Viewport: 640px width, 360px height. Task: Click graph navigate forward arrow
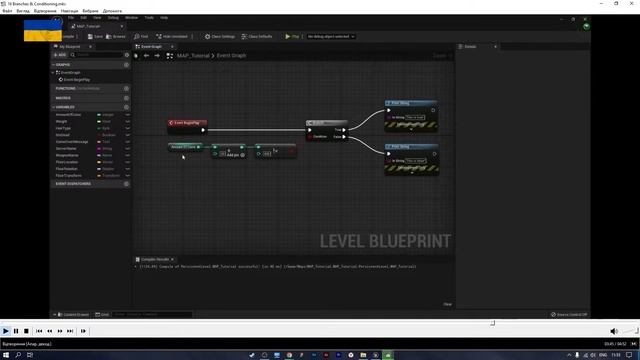click(x=157, y=56)
